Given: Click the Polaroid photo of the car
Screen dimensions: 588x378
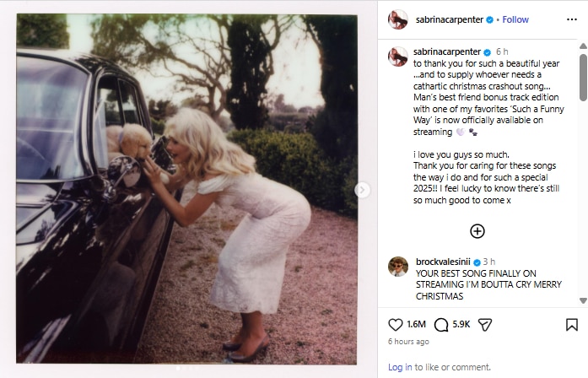Looking at the screenshot, I should [186, 190].
